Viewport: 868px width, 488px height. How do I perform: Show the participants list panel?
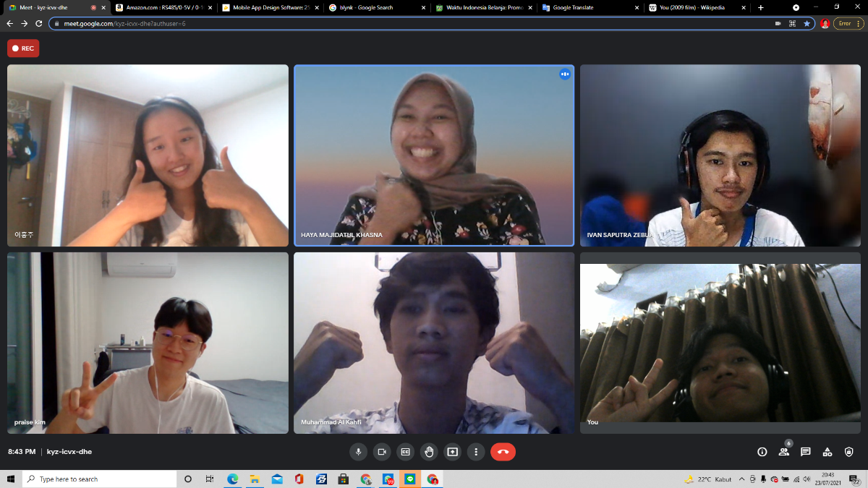click(784, 452)
